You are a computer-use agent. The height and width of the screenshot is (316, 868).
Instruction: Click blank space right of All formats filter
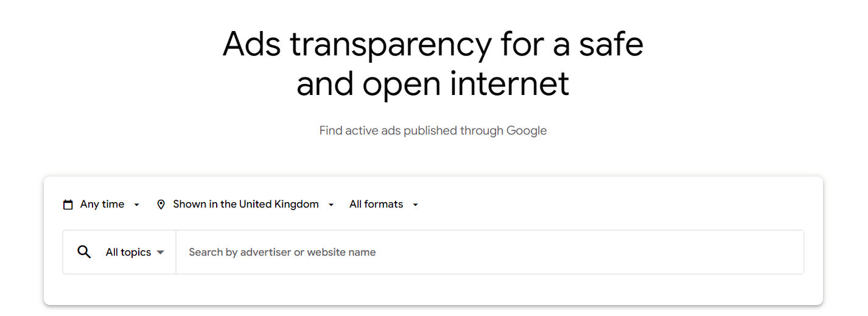pyautogui.click(x=609, y=205)
